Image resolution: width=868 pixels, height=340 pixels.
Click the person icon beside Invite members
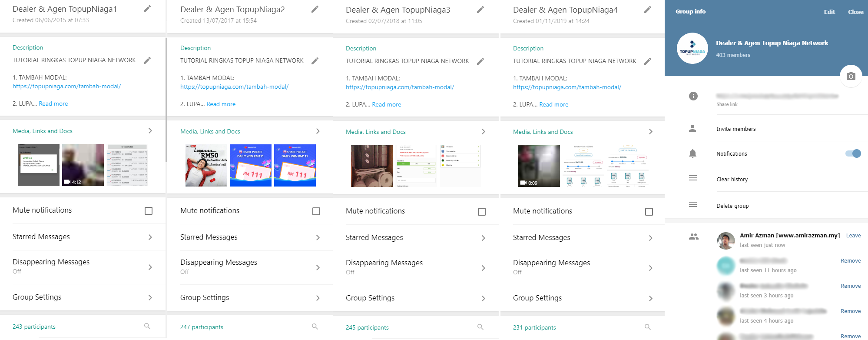(x=693, y=129)
